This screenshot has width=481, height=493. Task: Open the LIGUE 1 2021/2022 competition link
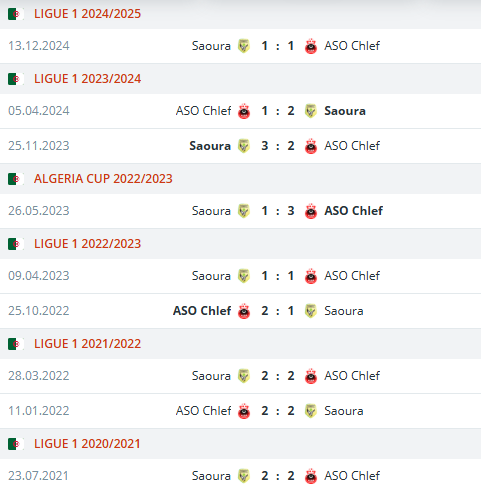point(87,344)
